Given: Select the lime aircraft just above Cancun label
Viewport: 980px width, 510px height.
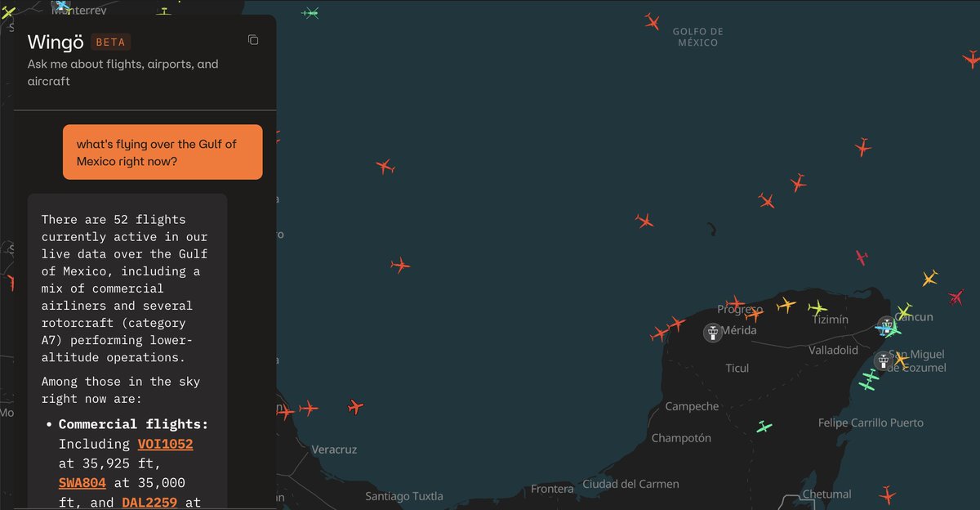Looking at the screenshot, I should pyautogui.click(x=904, y=311).
